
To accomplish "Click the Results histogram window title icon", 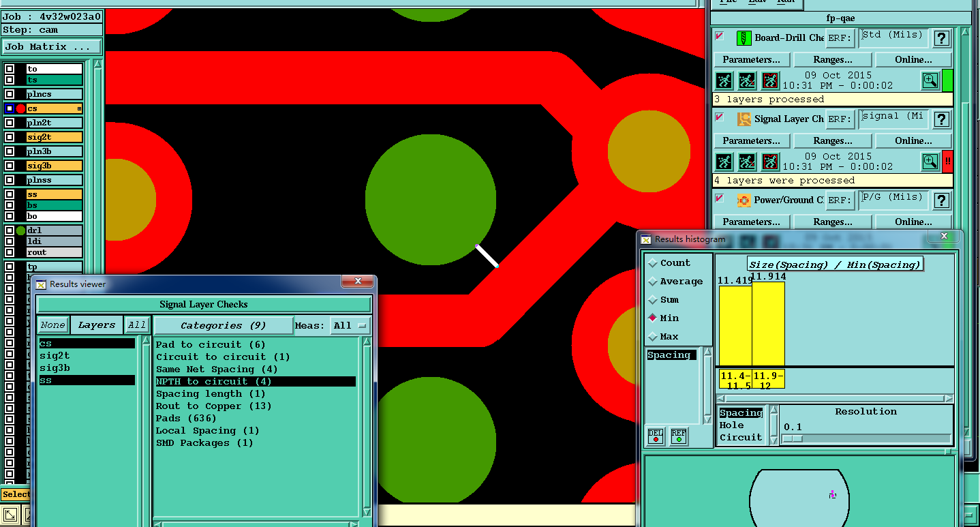I will pos(646,239).
